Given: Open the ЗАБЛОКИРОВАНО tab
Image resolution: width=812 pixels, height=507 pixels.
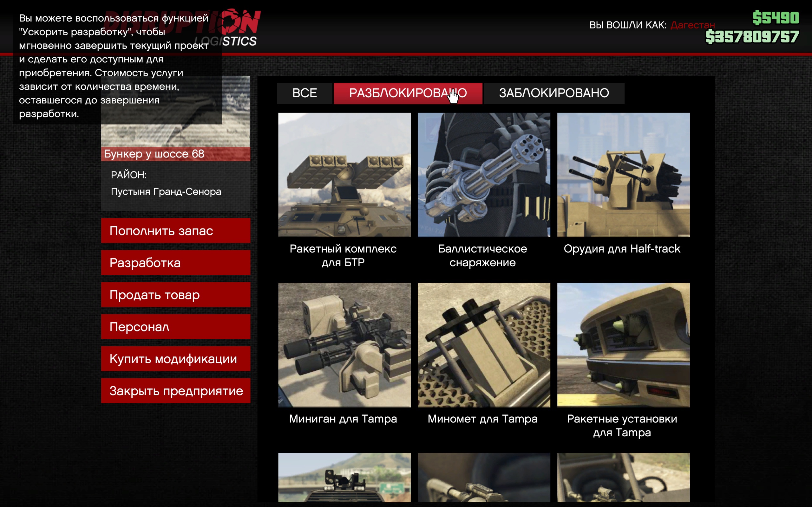Looking at the screenshot, I should click(553, 93).
